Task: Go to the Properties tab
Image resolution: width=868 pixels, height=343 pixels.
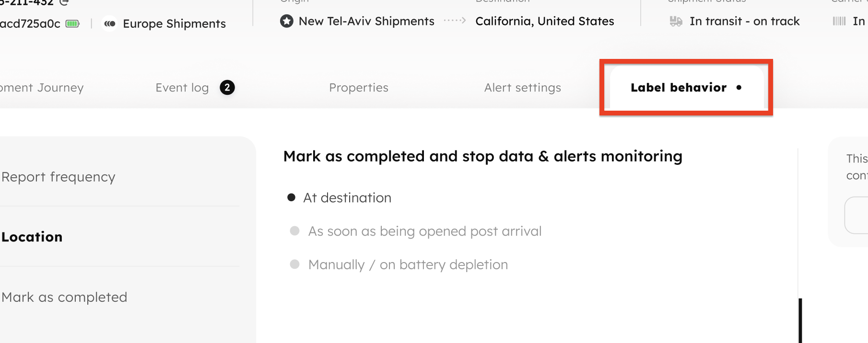Action: click(359, 88)
